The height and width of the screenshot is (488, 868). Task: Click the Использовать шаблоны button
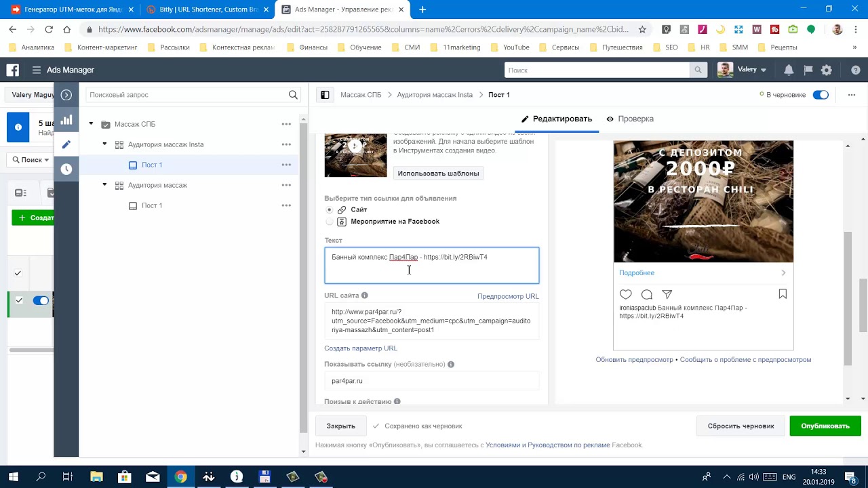point(438,174)
